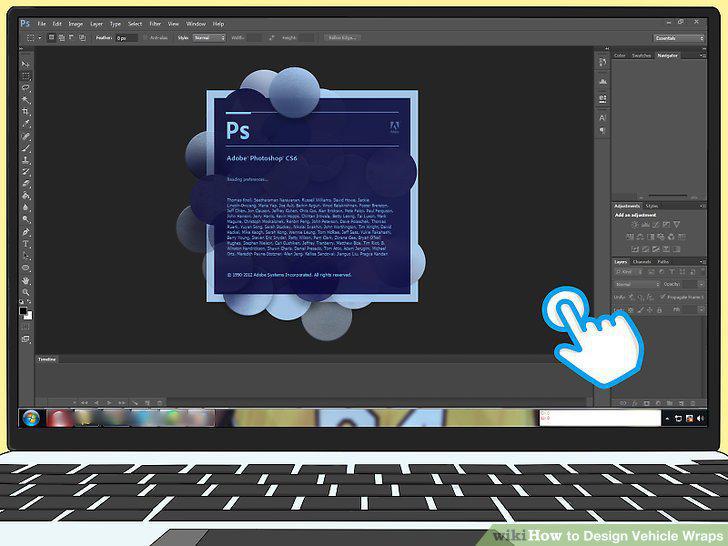Open History panel icon in dock
Viewport: 728px width, 546px height.
pos(603,62)
